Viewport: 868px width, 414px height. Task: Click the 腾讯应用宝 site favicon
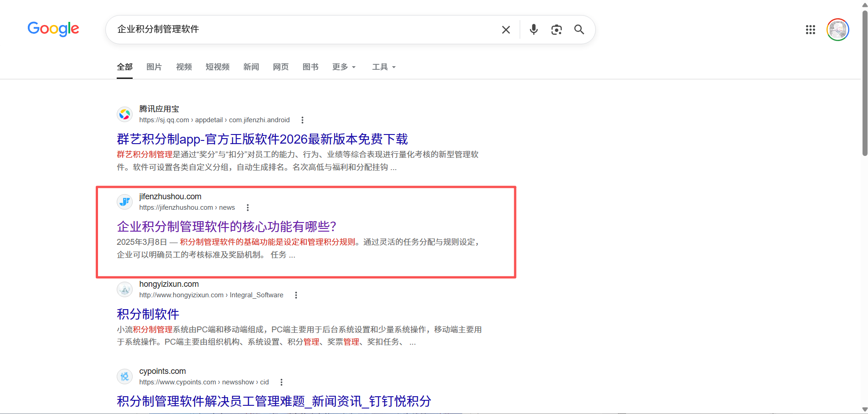125,114
